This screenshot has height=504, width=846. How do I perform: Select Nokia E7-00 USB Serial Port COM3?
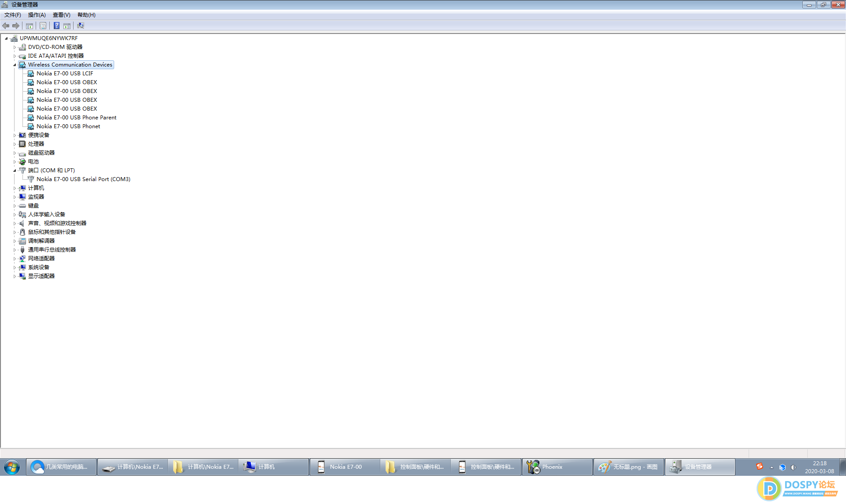click(83, 179)
